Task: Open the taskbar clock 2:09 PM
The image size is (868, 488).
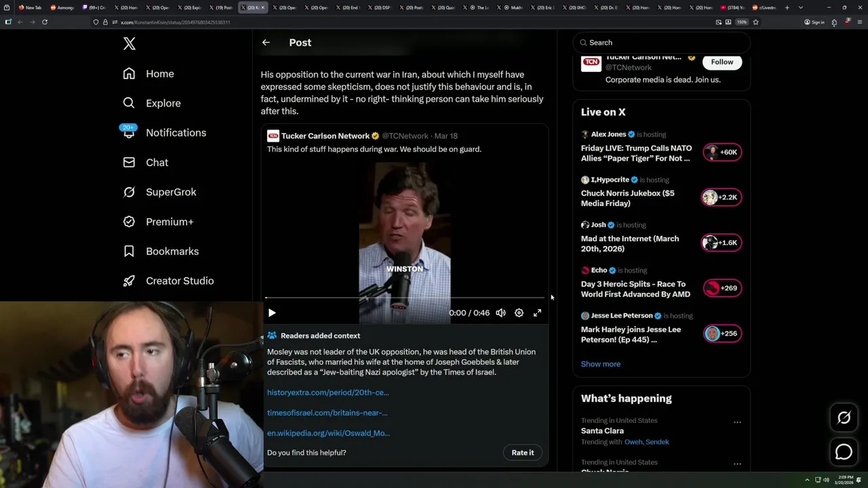Action: pos(845,480)
